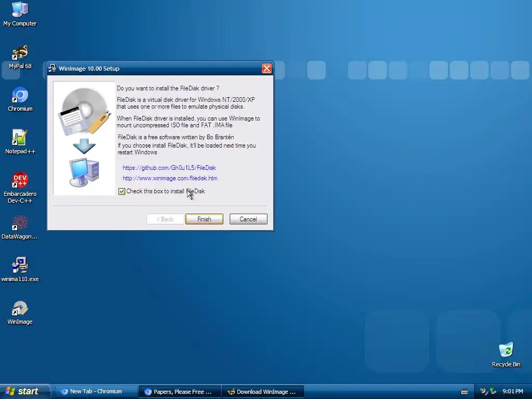Image resolution: width=532 pixels, height=399 pixels.
Task: Close the WinImage 10.00 Setup dialog
Action: 267,69
